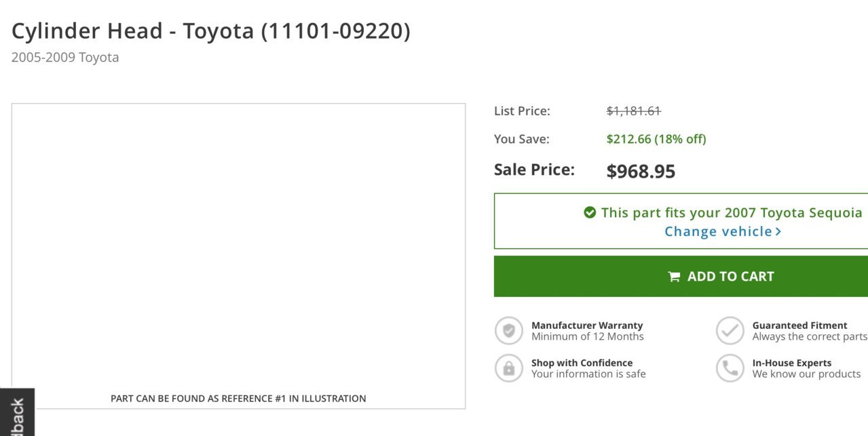
Task: Click the $968.95 sale price
Action: [641, 171]
